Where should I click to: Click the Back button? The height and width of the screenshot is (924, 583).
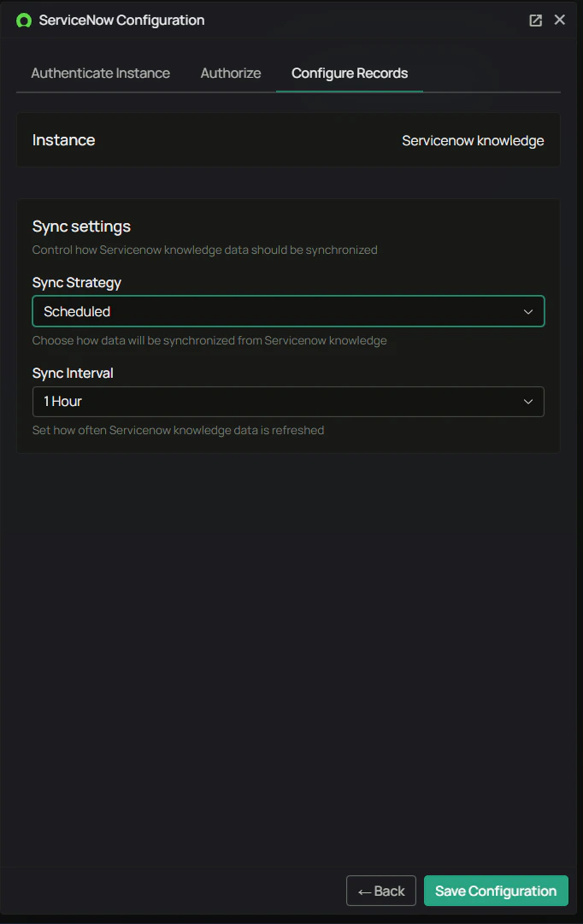[380, 891]
